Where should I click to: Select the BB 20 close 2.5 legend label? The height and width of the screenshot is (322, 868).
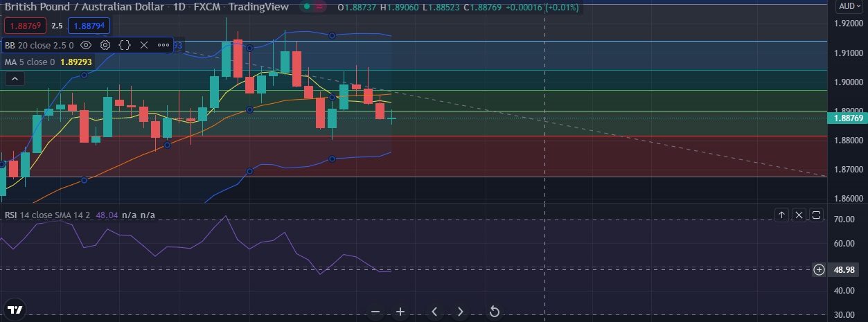point(39,45)
